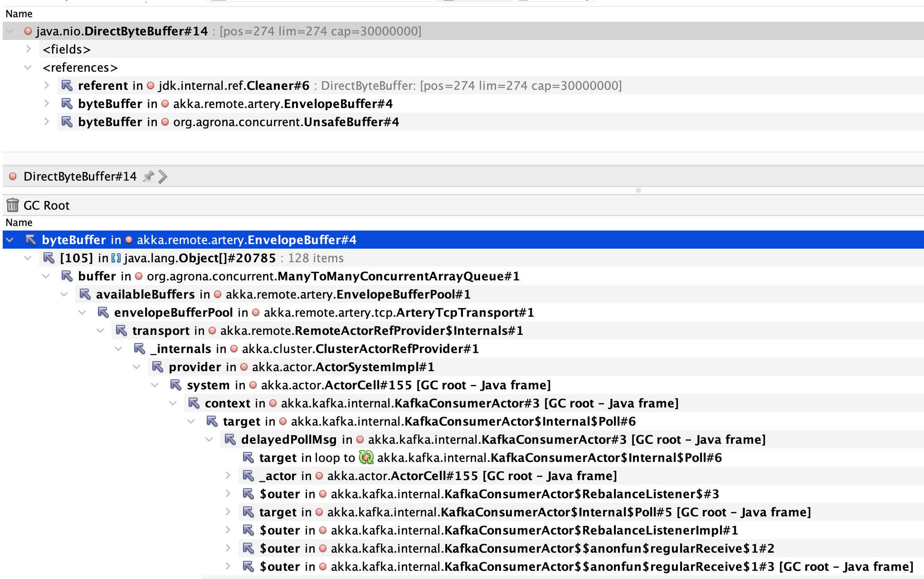The height and width of the screenshot is (579, 924).
Task: Collapse transport in RemoteActorRefProvider$Internals#1 node
Action: point(101,331)
